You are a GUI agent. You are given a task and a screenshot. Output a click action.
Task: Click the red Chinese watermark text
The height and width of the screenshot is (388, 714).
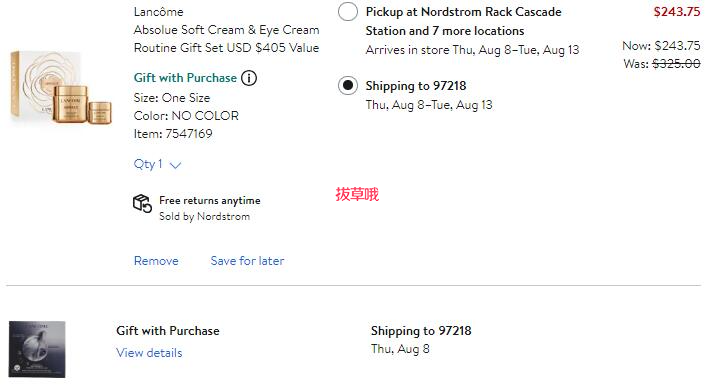[x=357, y=194]
